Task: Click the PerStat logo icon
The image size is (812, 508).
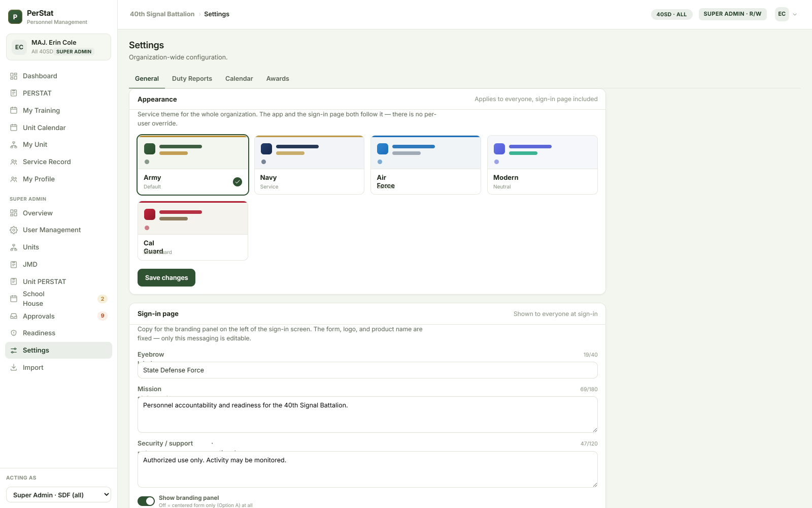Action: point(15,17)
